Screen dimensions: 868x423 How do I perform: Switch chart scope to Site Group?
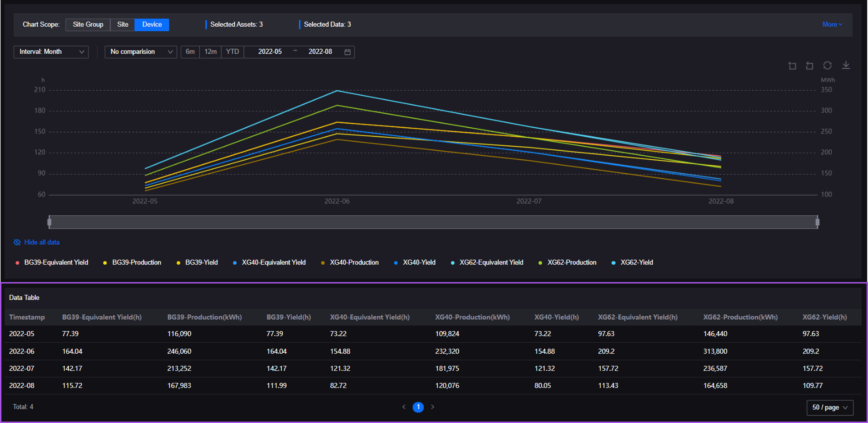pos(88,25)
